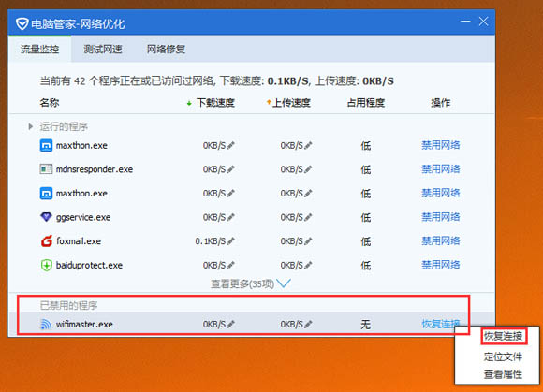Click foxmail.exe 0.1KB/S download value
The image size is (543, 392).
tap(211, 241)
